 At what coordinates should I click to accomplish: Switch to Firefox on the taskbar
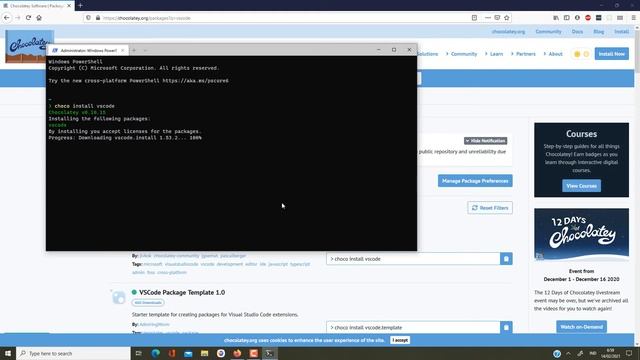click(x=237, y=353)
